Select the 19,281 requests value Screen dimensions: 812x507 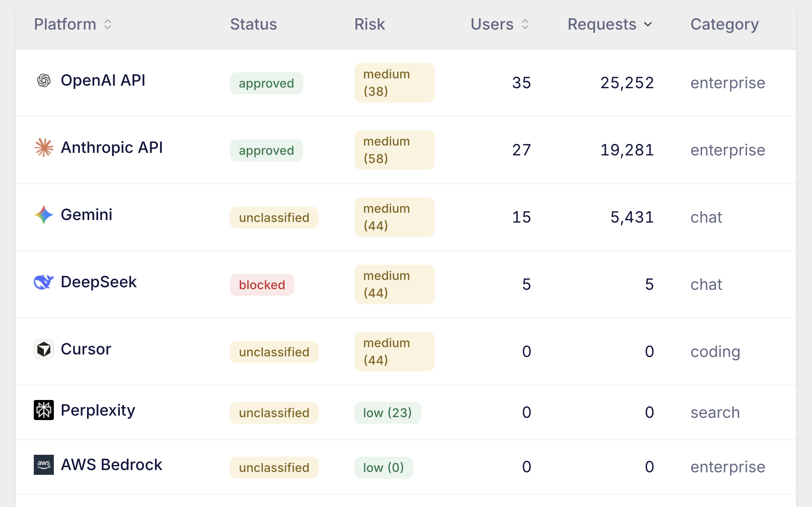tap(627, 150)
